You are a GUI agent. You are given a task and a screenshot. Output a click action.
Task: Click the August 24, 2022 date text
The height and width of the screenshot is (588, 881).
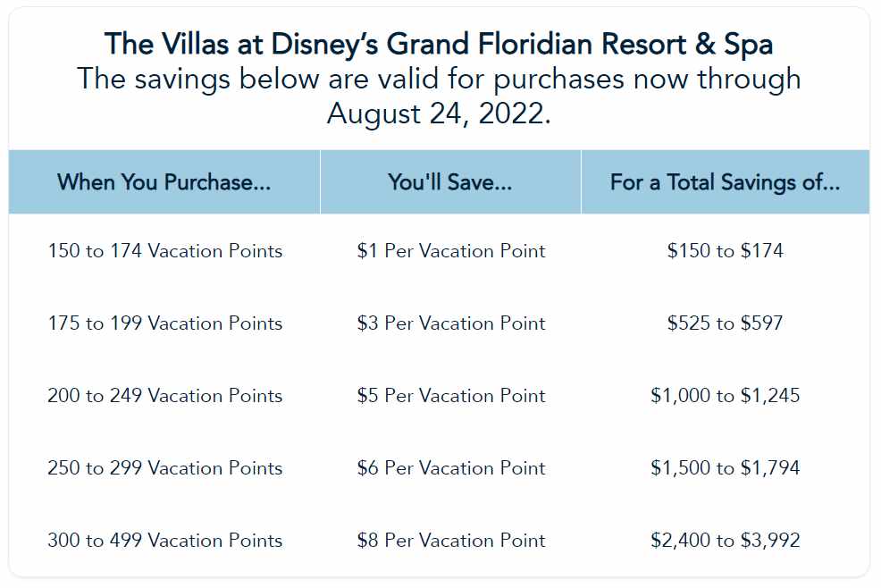pos(439,114)
